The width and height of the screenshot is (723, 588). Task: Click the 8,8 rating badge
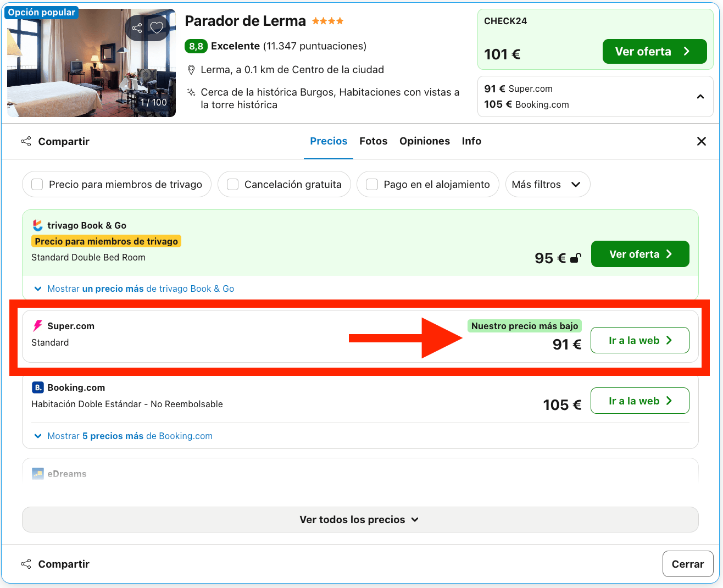click(x=196, y=46)
